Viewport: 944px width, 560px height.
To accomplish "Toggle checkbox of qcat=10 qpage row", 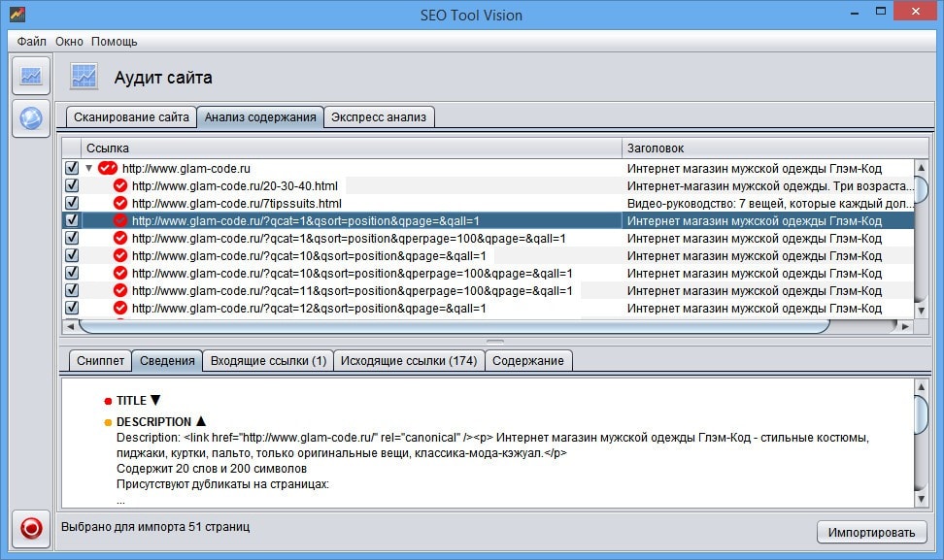I will click(x=72, y=255).
